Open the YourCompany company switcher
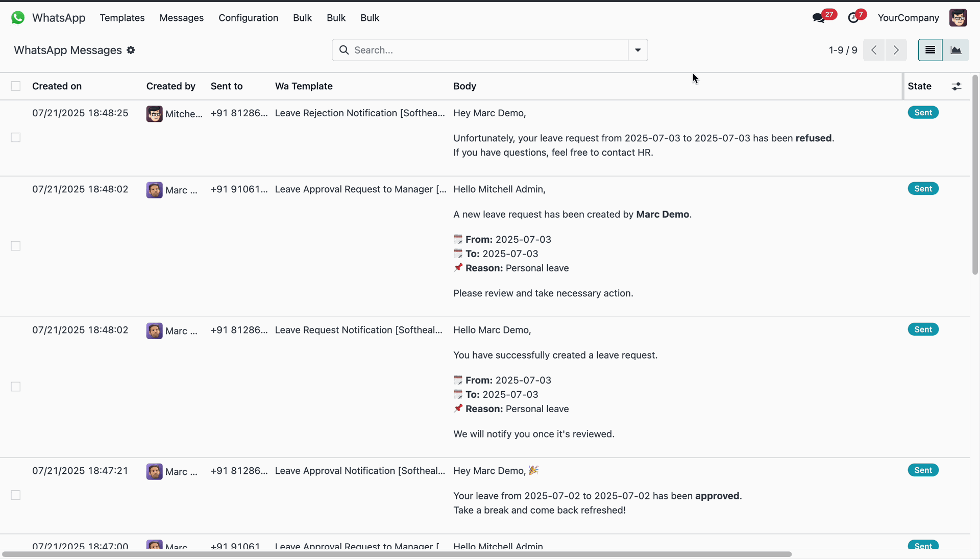This screenshot has width=980, height=559. (x=908, y=18)
